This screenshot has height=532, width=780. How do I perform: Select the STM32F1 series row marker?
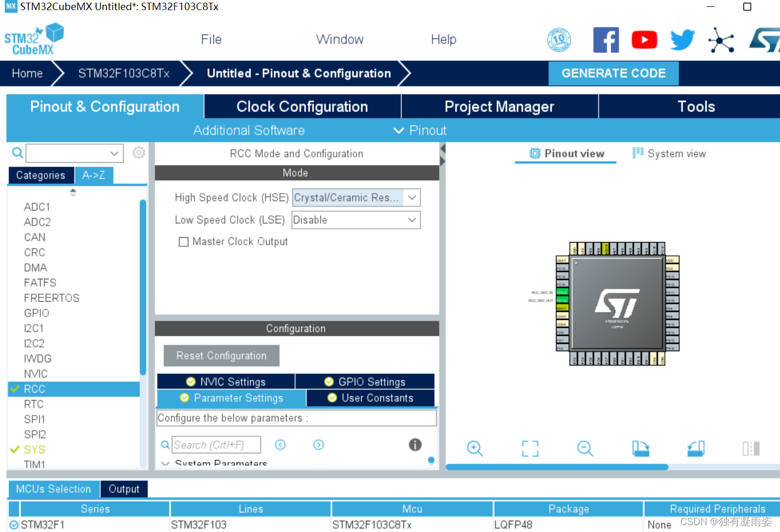14,525
